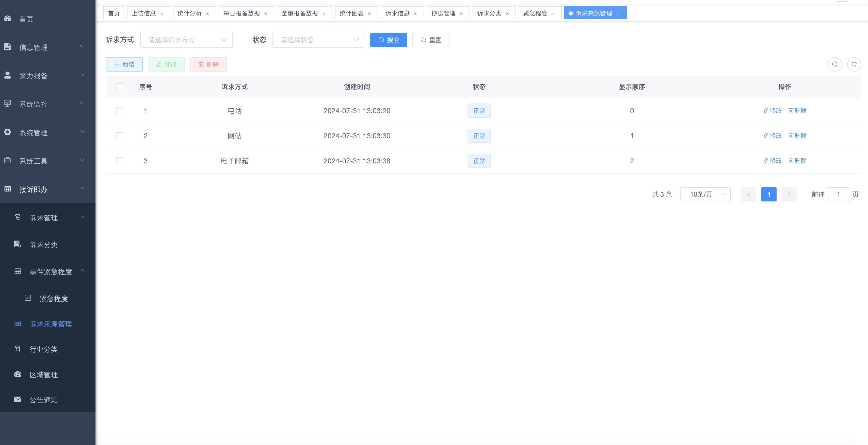
Task: Click the 区域管理 dashboard icon
Action: click(18, 374)
